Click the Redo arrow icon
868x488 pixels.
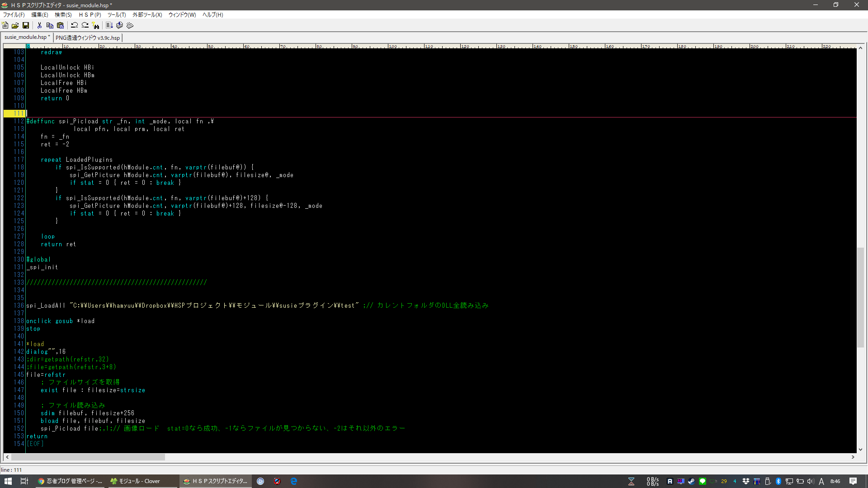[x=85, y=25]
